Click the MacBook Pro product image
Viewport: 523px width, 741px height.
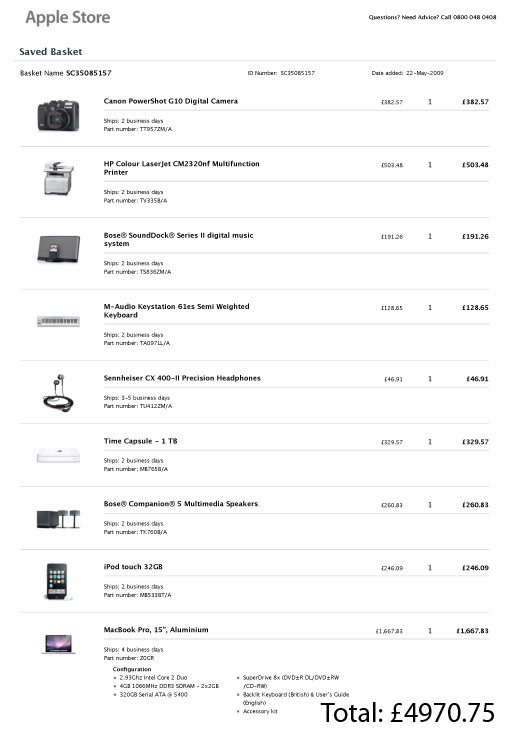coord(59,644)
